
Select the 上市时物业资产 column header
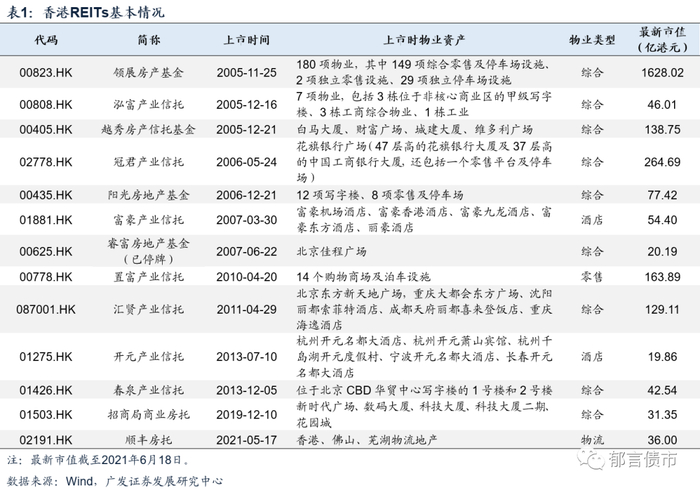(424, 40)
